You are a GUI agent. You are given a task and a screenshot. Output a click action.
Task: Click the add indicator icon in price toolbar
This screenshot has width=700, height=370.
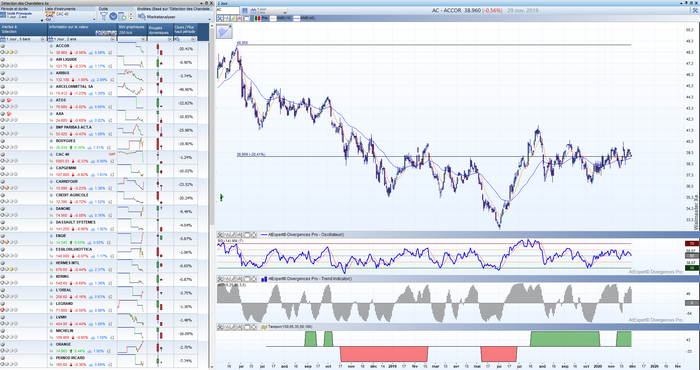pyautogui.click(x=227, y=18)
